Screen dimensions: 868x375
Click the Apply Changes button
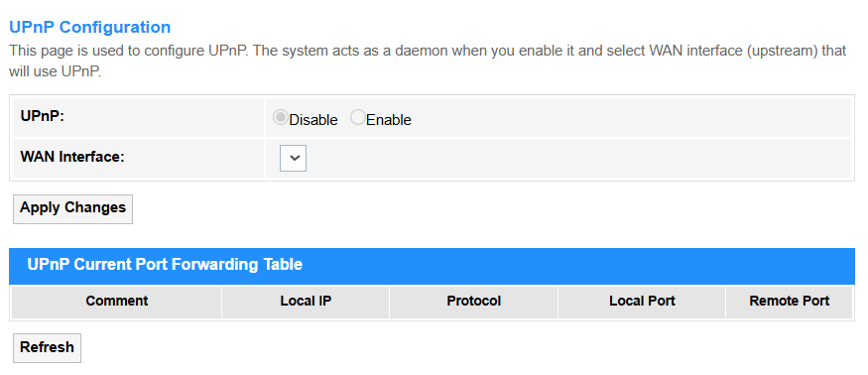pos(73,208)
